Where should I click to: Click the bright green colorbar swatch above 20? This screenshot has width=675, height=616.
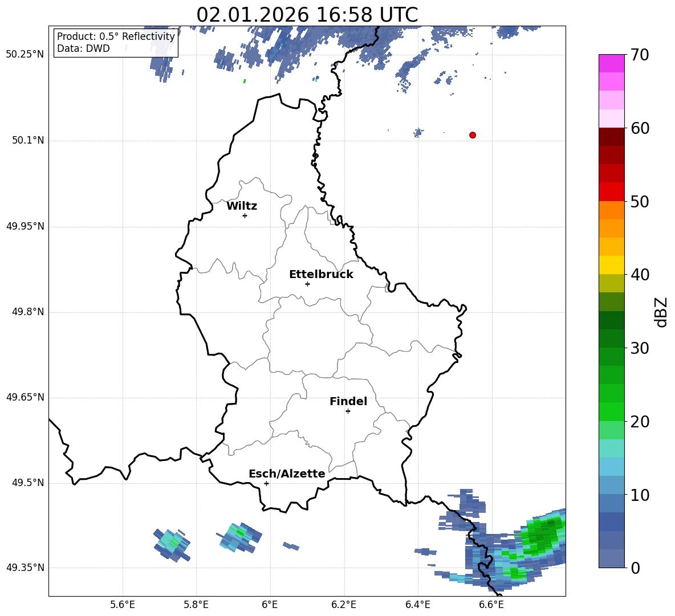[611, 411]
